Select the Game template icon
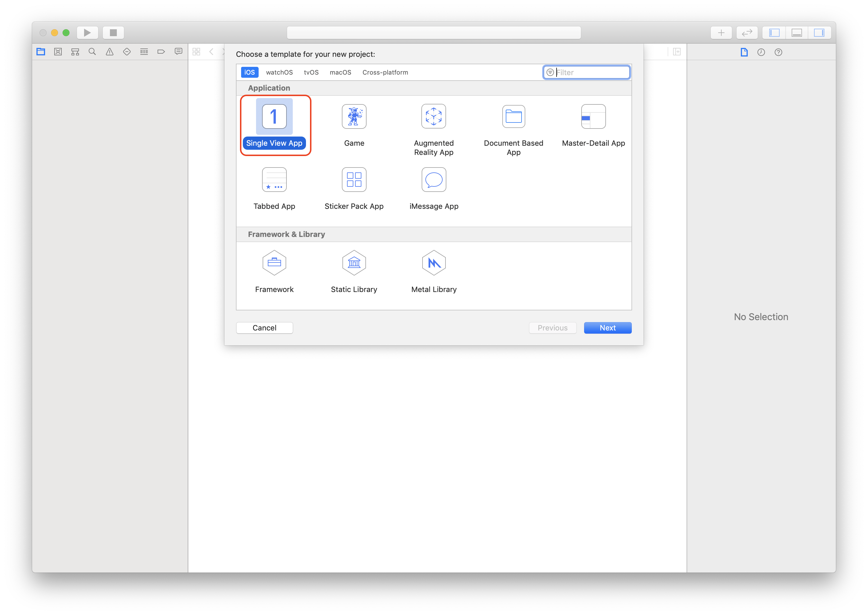 (354, 117)
